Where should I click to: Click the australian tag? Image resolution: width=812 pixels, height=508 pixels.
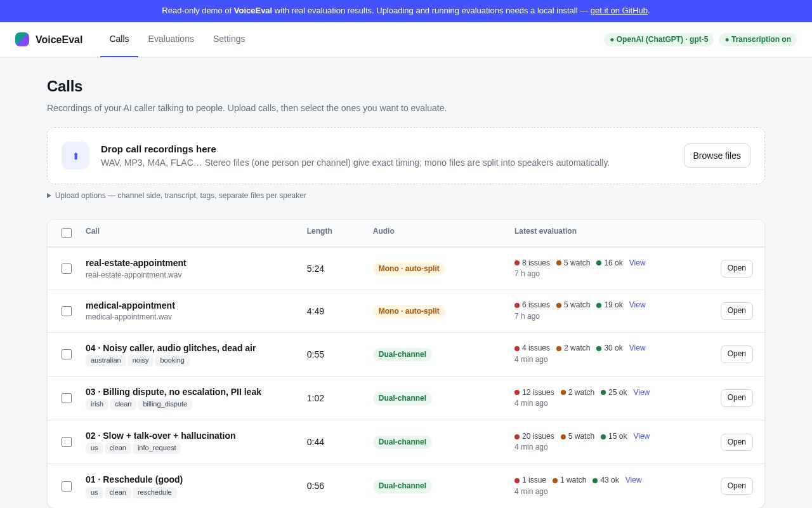point(106,361)
